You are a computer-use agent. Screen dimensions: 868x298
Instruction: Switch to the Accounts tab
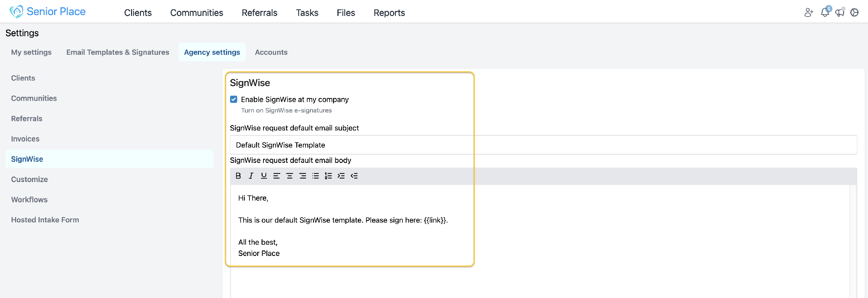pyautogui.click(x=271, y=52)
